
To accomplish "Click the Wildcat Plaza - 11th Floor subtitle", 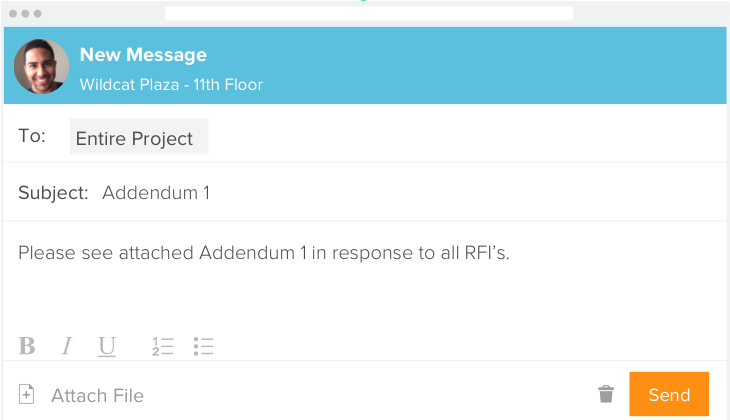I will pyautogui.click(x=171, y=84).
